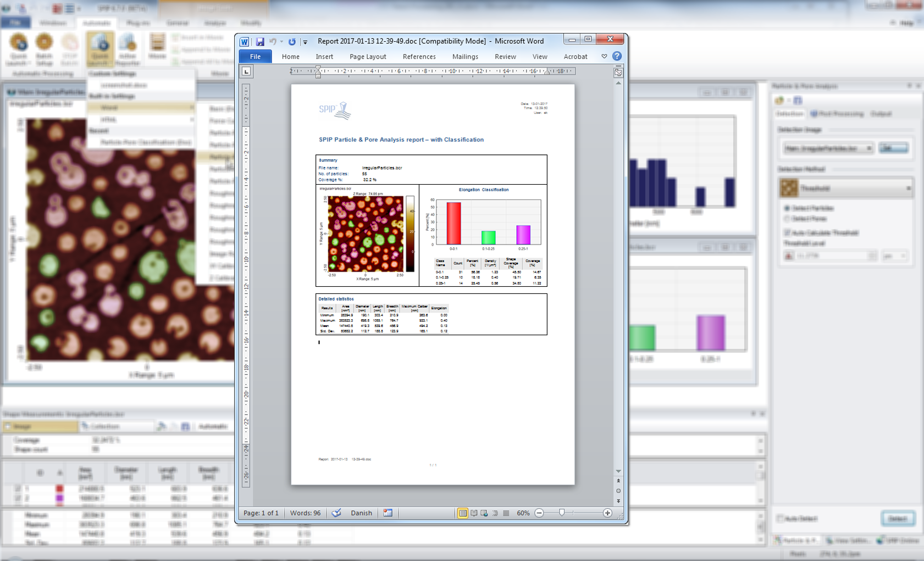The image size is (924, 561).
Task: Click the 'IrregularParticles.bcr' file name value
Action: click(382, 168)
